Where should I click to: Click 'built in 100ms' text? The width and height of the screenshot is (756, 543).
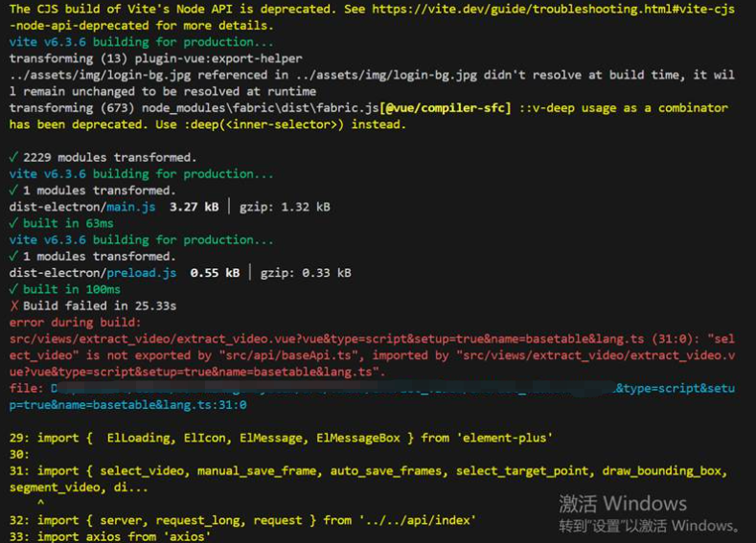coord(71,289)
